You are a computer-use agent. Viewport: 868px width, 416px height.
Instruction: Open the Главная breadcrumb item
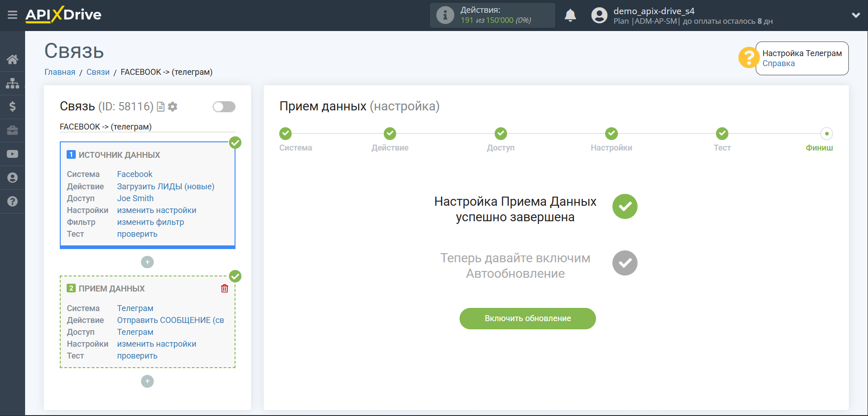[59, 72]
